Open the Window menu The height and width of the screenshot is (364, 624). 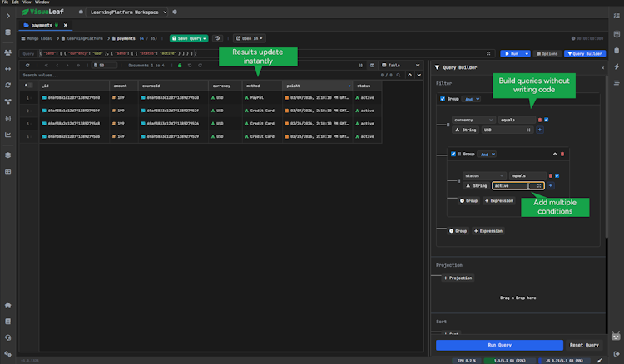[42, 2]
